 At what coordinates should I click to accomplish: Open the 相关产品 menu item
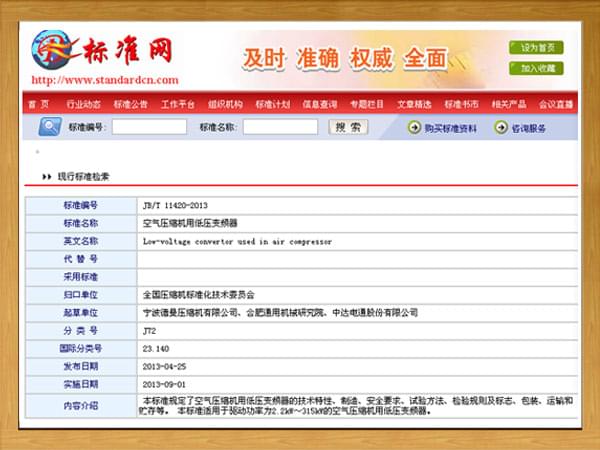tap(509, 104)
